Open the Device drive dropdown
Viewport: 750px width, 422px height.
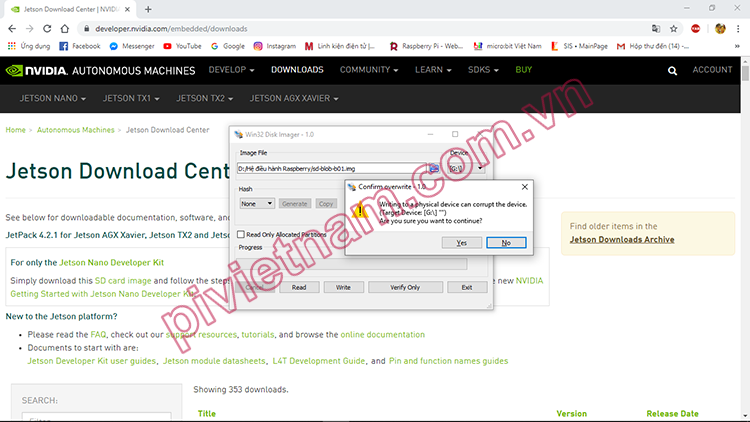pyautogui.click(x=466, y=168)
